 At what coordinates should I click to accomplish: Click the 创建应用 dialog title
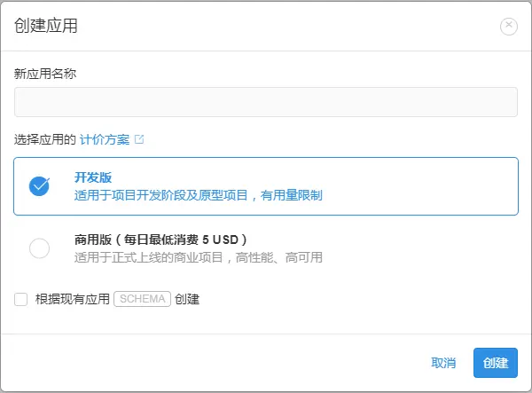click(46, 26)
